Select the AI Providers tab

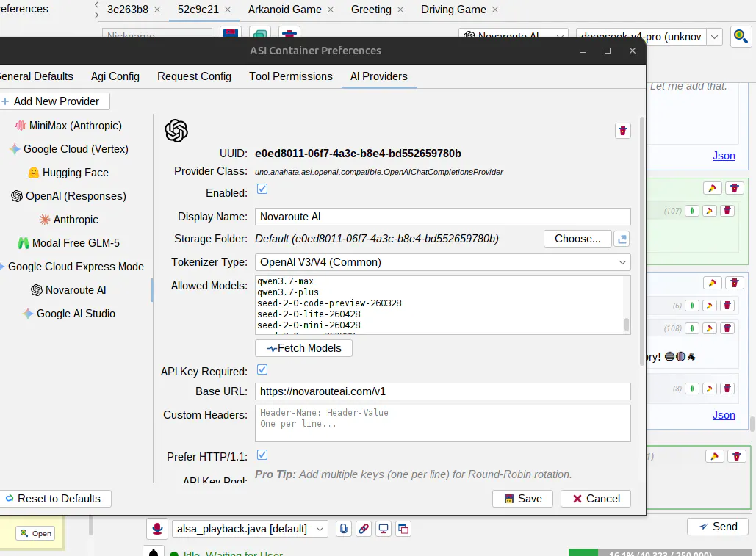[x=379, y=76]
